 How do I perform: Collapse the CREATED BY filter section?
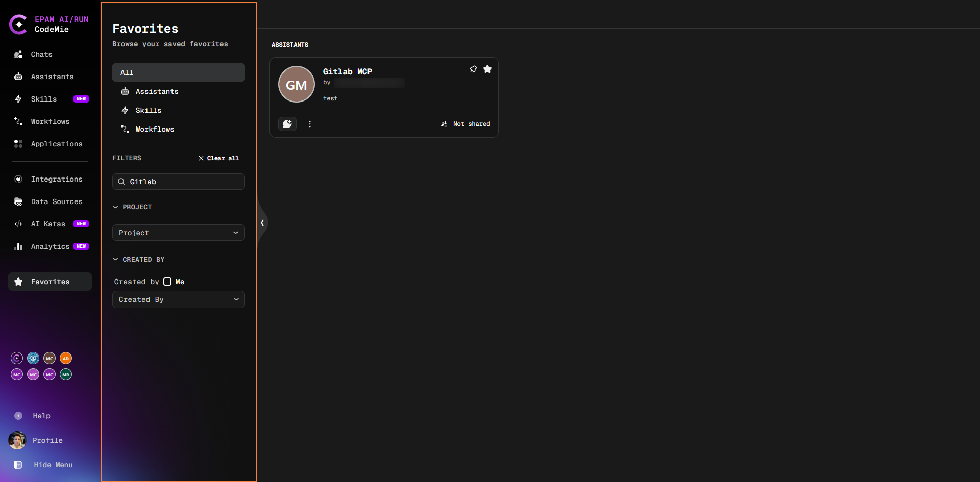point(138,260)
